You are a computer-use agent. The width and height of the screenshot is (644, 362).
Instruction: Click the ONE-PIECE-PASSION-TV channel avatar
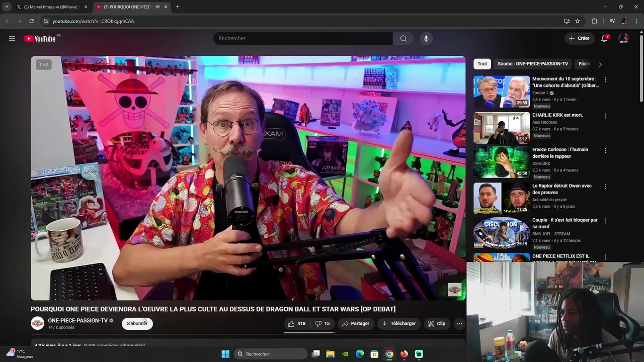(38, 323)
